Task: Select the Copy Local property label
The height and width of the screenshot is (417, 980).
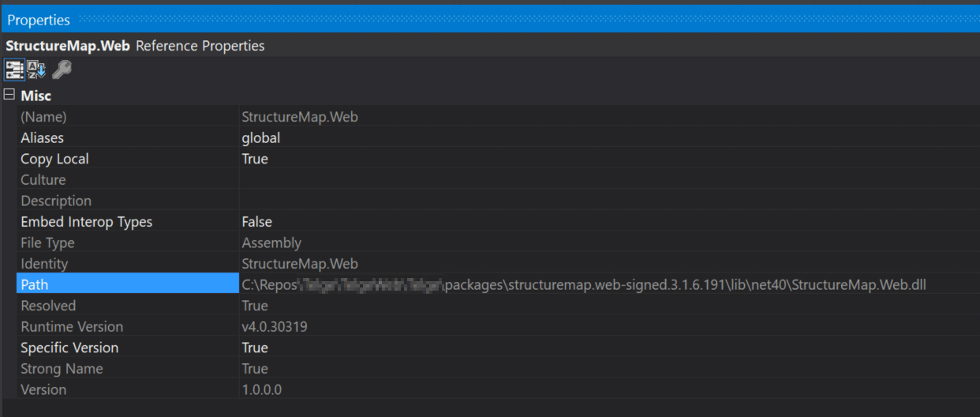Action: click(54, 159)
